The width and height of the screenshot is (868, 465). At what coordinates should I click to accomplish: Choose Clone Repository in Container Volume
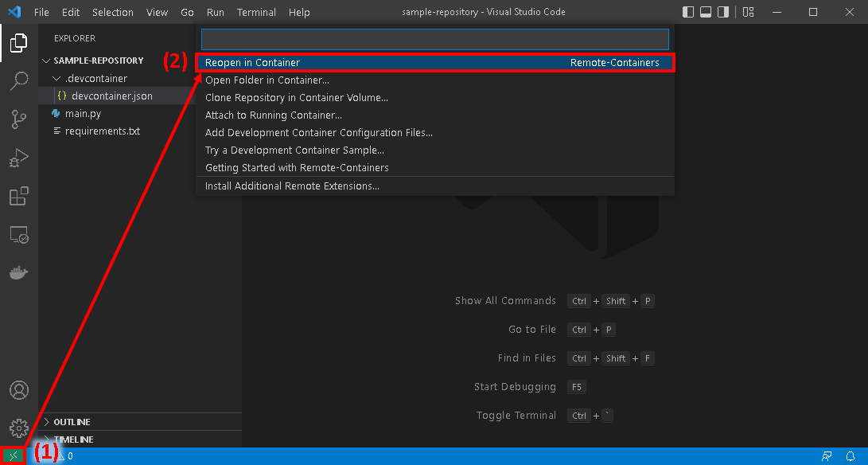tap(435, 98)
